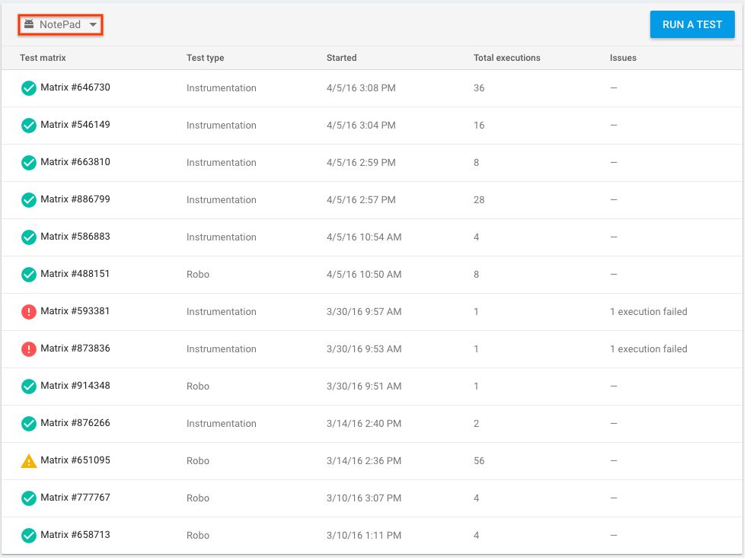The width and height of the screenshot is (747, 560).
Task: Expand the NotePad app dropdown arrow
Action: coord(93,25)
